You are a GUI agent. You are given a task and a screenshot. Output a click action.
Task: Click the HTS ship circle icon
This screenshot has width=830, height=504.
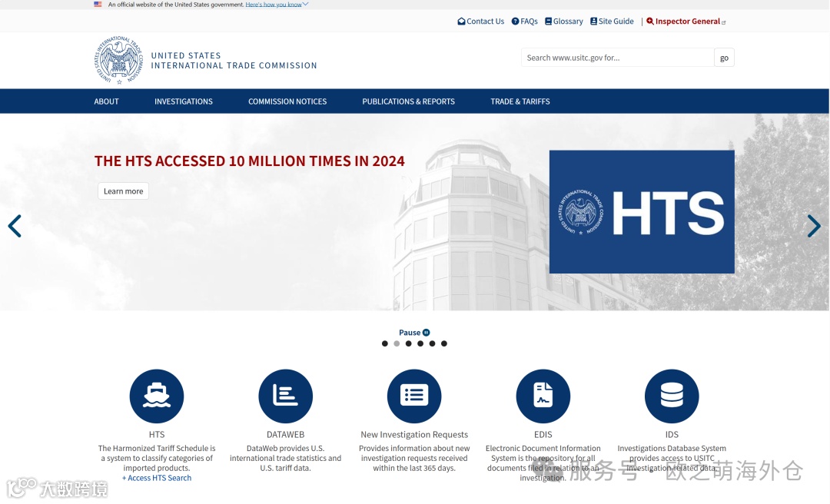click(157, 396)
